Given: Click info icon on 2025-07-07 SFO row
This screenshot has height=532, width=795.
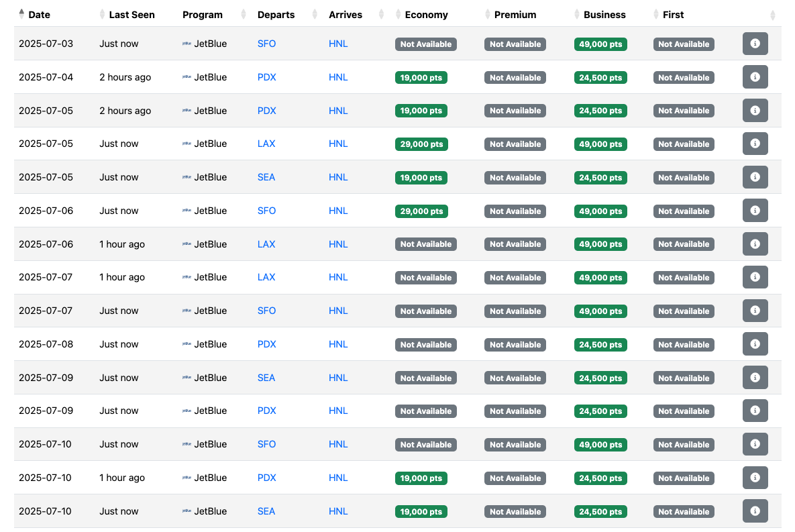Looking at the screenshot, I should tap(755, 311).
